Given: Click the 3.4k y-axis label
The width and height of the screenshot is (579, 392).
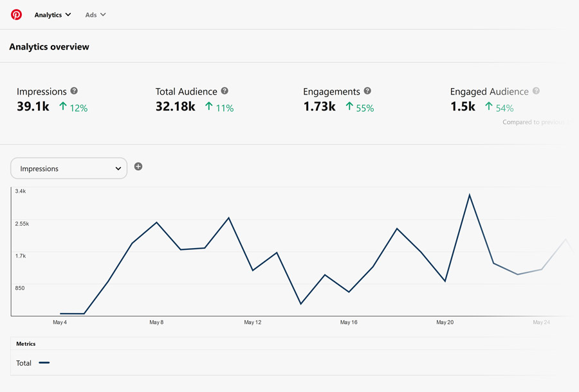Looking at the screenshot, I should click(21, 191).
